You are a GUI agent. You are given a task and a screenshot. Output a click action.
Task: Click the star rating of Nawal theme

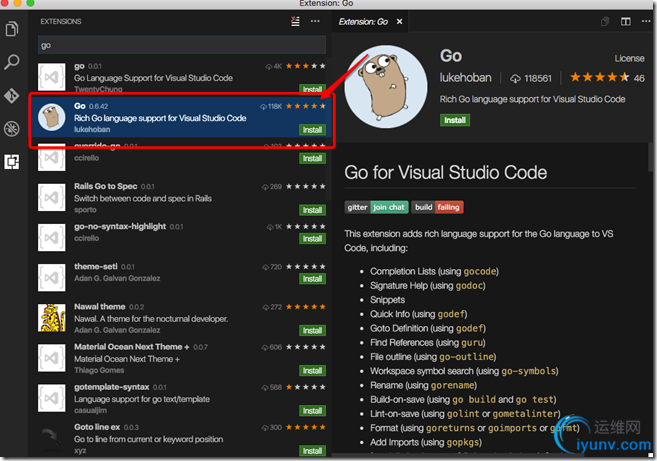306,307
